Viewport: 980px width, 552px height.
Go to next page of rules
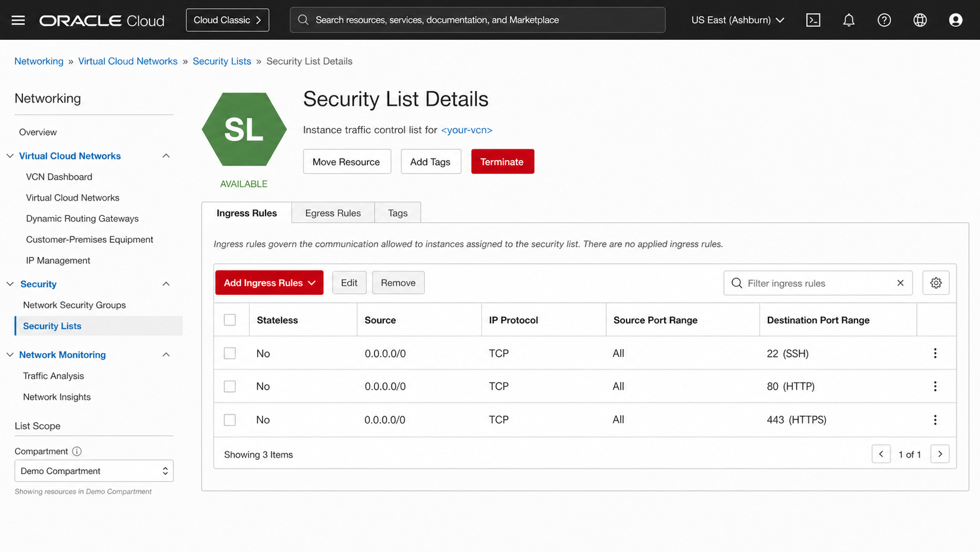[940, 454]
